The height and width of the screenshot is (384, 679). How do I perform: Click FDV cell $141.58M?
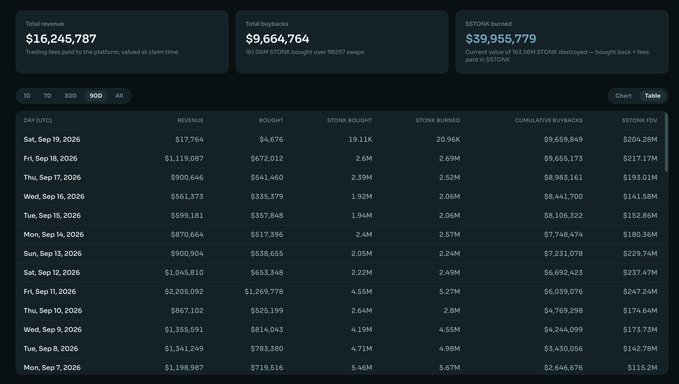point(640,197)
